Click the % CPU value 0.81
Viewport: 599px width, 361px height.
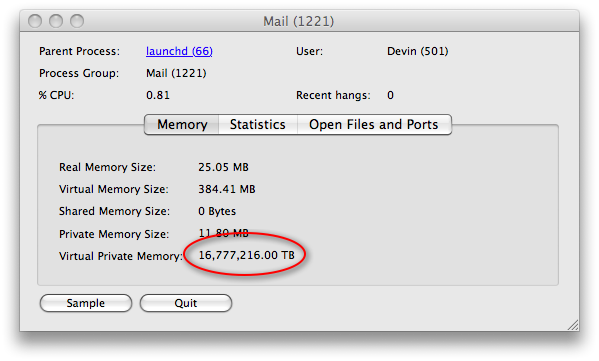[x=158, y=95]
